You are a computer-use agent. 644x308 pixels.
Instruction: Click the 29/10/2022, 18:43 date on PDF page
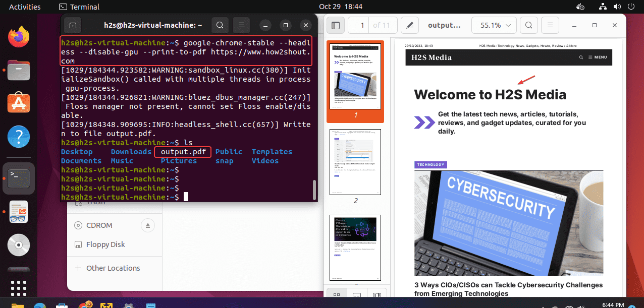(419, 46)
